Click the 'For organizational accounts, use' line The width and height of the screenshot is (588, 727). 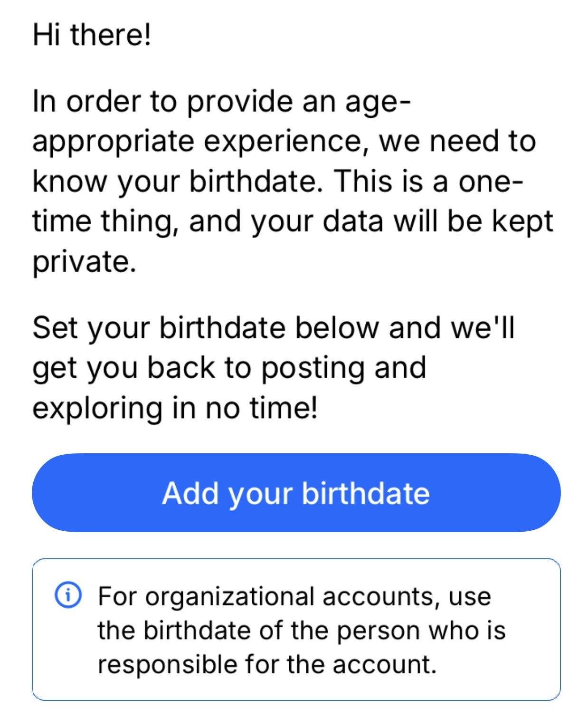coord(294,596)
